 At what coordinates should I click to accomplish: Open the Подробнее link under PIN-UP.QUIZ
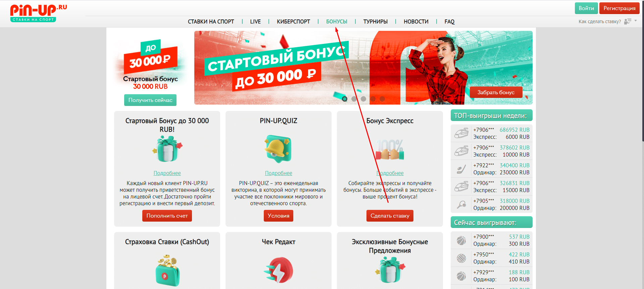tap(278, 173)
